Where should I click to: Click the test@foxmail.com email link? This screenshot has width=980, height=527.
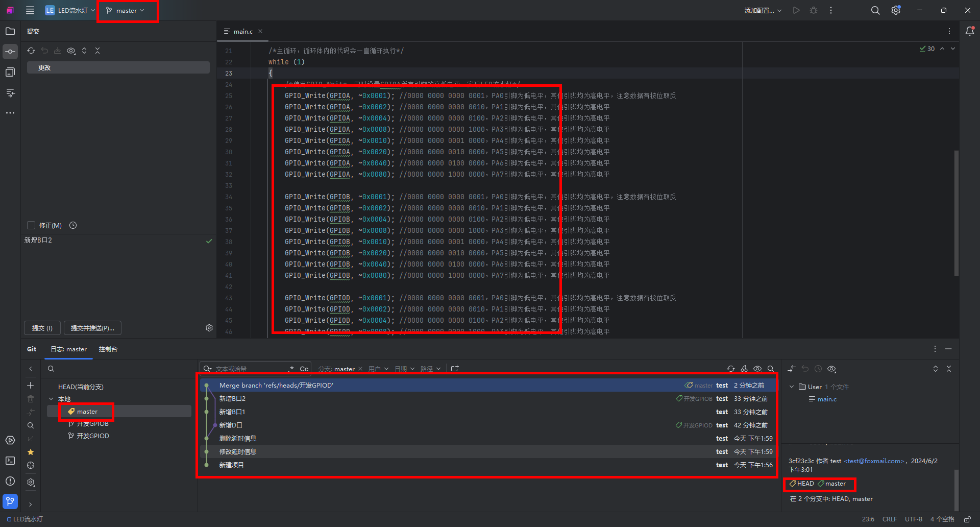(874, 461)
